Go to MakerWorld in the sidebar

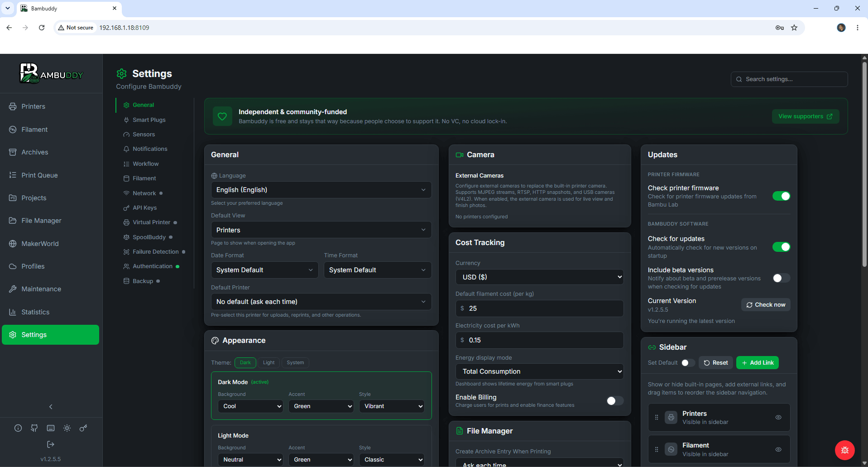pos(40,244)
